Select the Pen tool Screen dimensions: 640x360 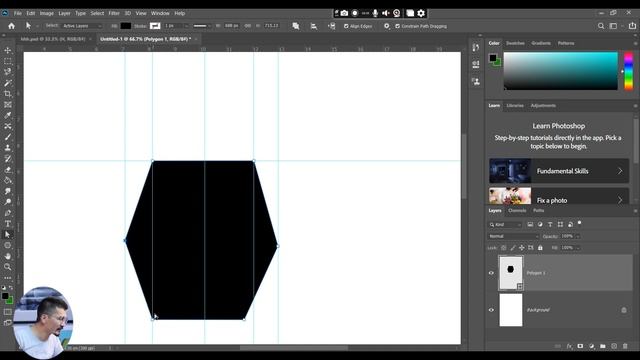click(8, 213)
